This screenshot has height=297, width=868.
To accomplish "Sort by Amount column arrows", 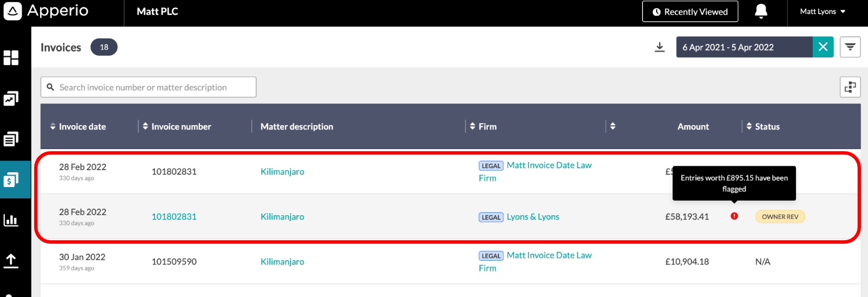I will [x=613, y=126].
